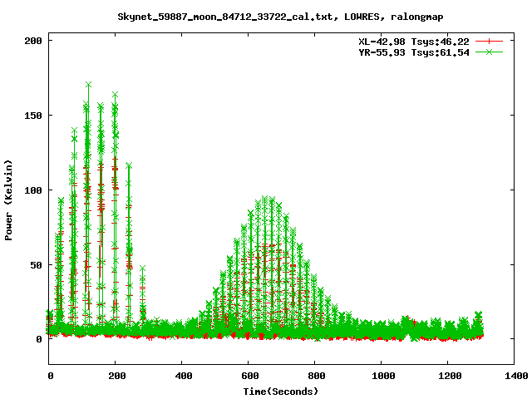This screenshot has width=532, height=399.
Task: Click the Time(Seconds) x-axis label
Action: 281,392
